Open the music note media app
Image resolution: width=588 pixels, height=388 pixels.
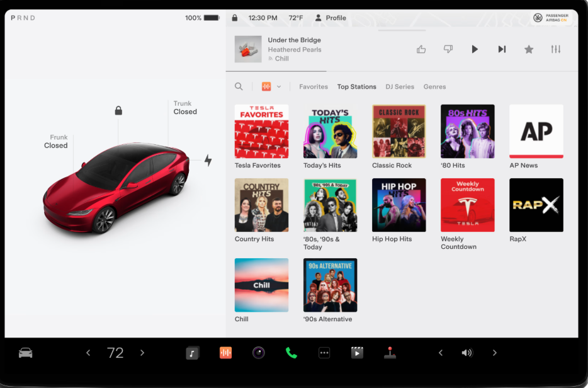coord(192,353)
